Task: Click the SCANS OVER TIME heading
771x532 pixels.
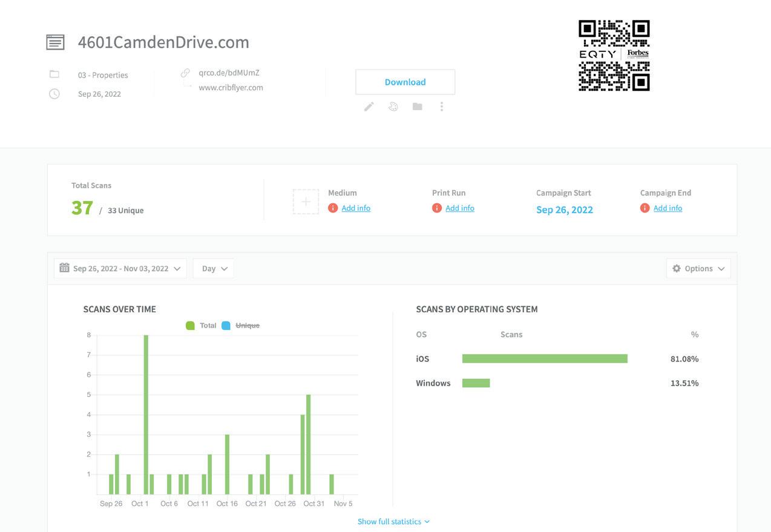Action: [119, 309]
